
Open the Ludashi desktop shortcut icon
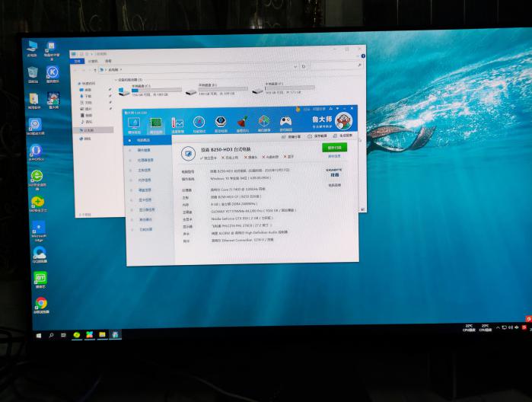point(53,100)
